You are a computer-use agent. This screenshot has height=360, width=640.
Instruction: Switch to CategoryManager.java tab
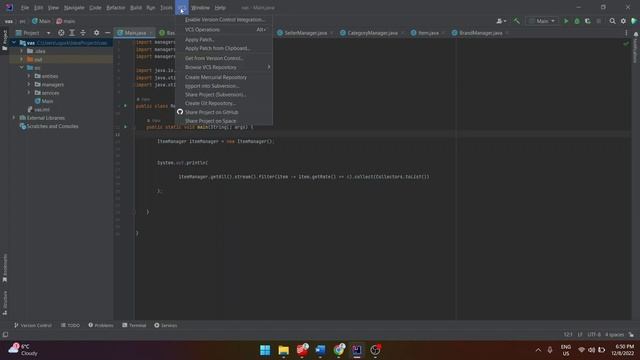[372, 33]
